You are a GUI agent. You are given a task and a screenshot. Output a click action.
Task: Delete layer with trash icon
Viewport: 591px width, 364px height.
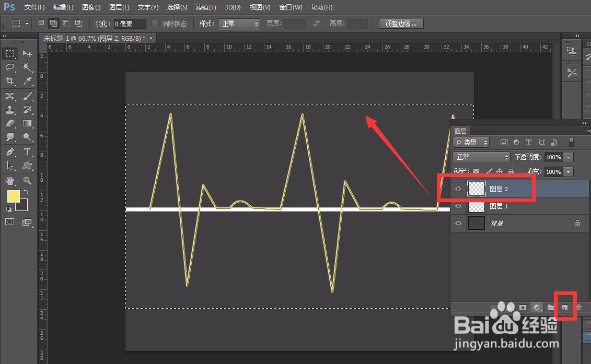pos(580,308)
